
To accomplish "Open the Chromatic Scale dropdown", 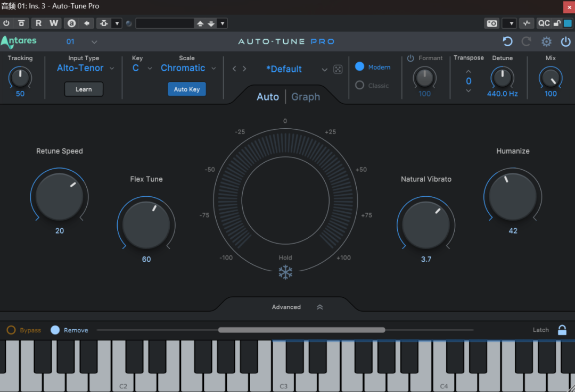I will [x=188, y=68].
